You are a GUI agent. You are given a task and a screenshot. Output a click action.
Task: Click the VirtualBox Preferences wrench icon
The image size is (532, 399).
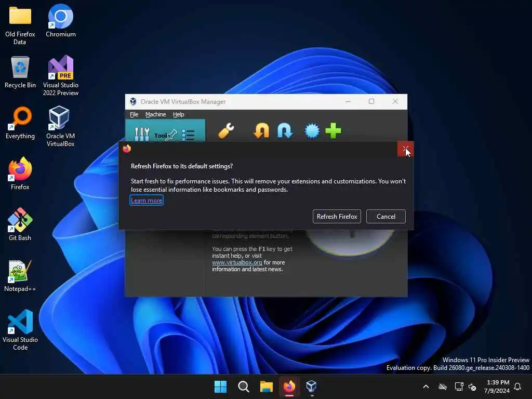click(x=226, y=131)
